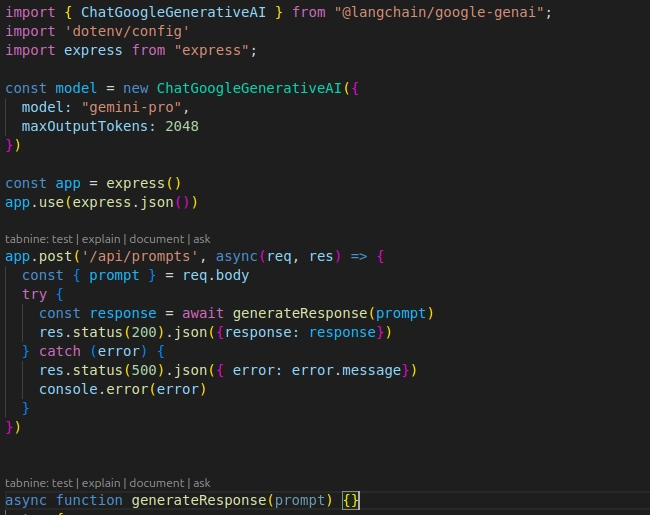
Task: Click tabnine 'ask' link above app.post
Action: 202,240
